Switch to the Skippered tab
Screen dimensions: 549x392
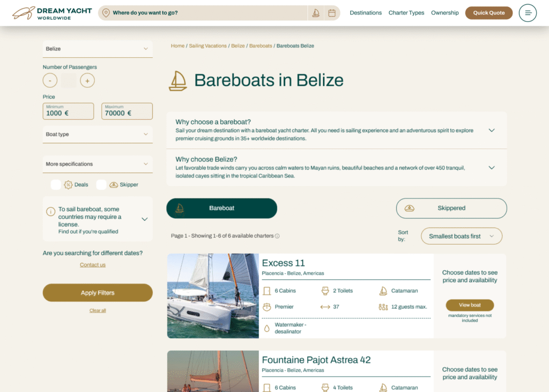coord(451,208)
